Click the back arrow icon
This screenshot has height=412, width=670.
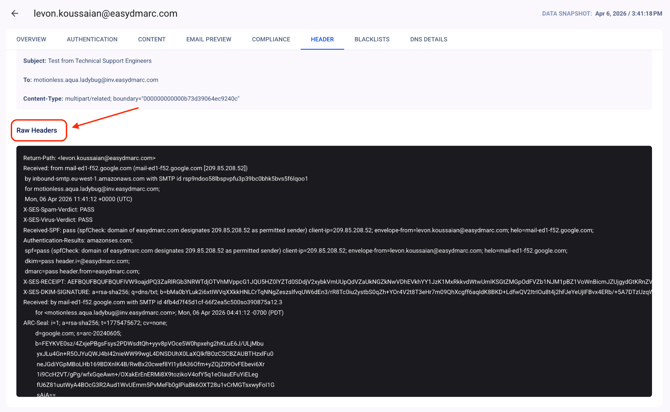pyautogui.click(x=15, y=14)
